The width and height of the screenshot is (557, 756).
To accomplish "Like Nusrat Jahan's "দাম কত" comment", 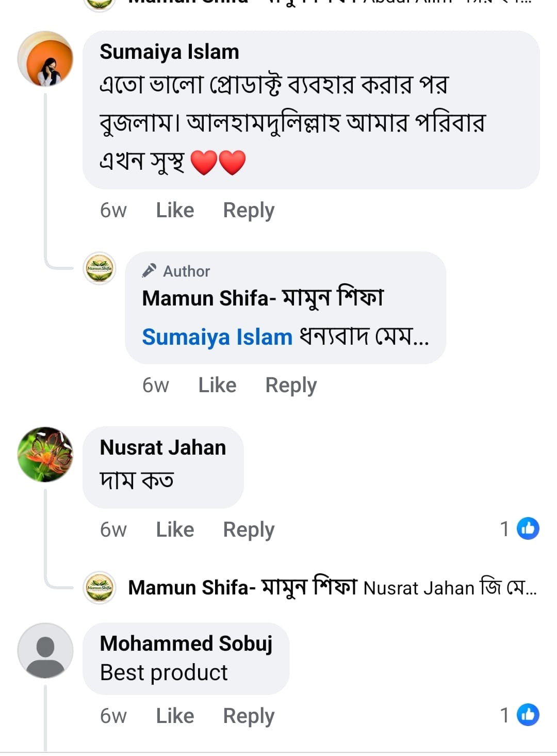I will (175, 530).
